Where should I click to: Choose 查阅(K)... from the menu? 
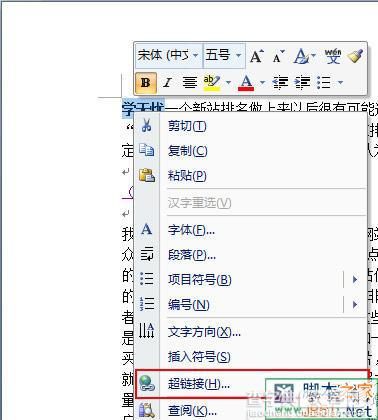point(250,410)
